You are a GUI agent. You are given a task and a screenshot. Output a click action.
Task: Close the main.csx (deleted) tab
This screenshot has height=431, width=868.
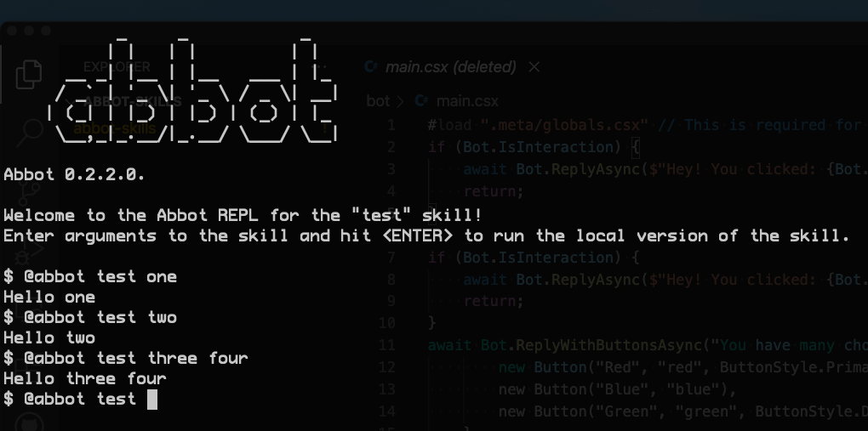[534, 67]
